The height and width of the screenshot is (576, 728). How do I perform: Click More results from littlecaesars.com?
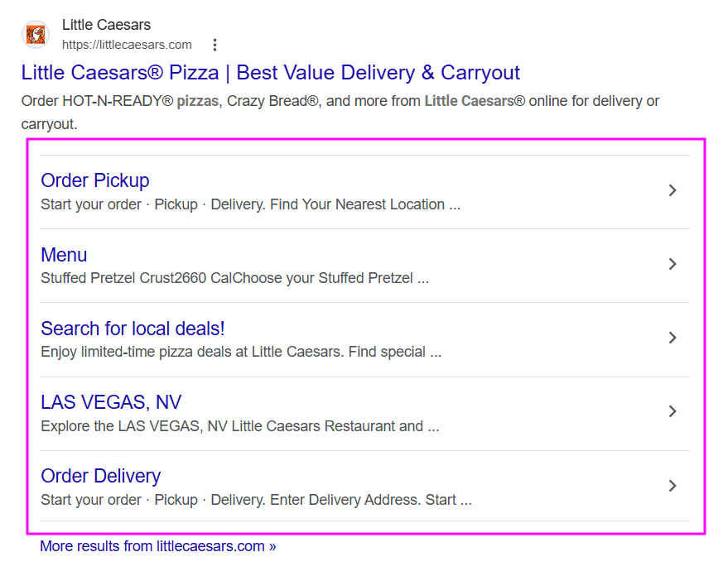click(157, 546)
